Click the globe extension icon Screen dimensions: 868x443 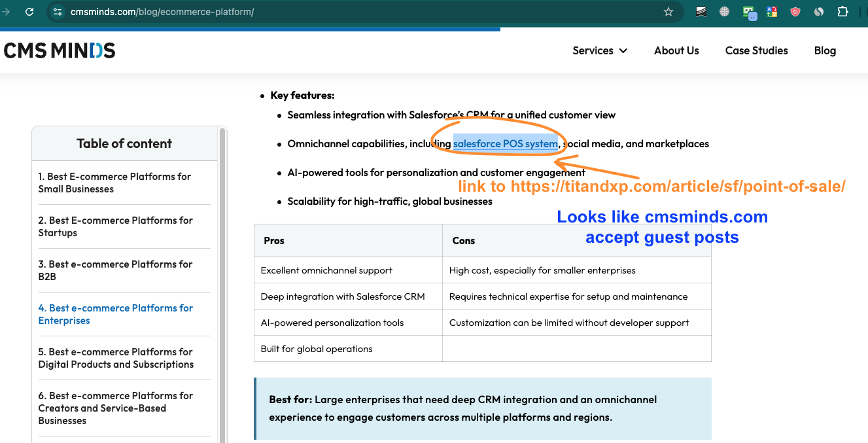point(725,12)
